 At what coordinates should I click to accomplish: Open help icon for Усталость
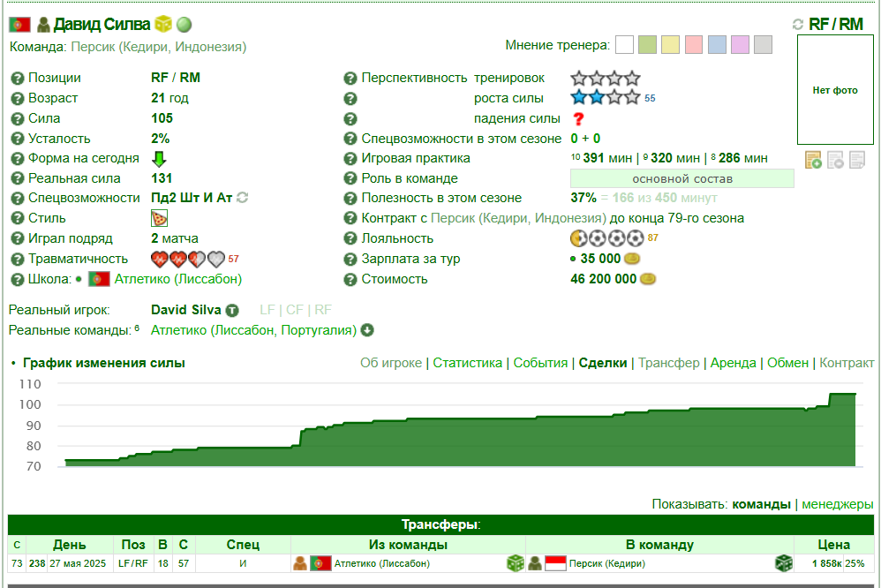[18, 139]
